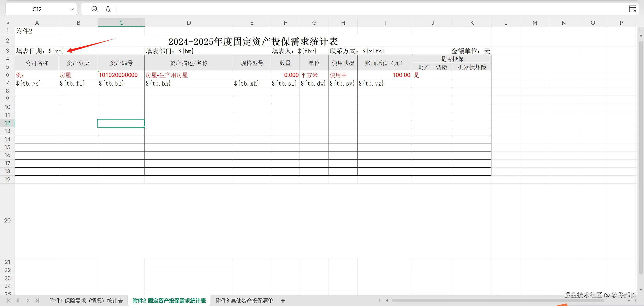Select row 7 header
644x306 pixels.
pos(7,83)
